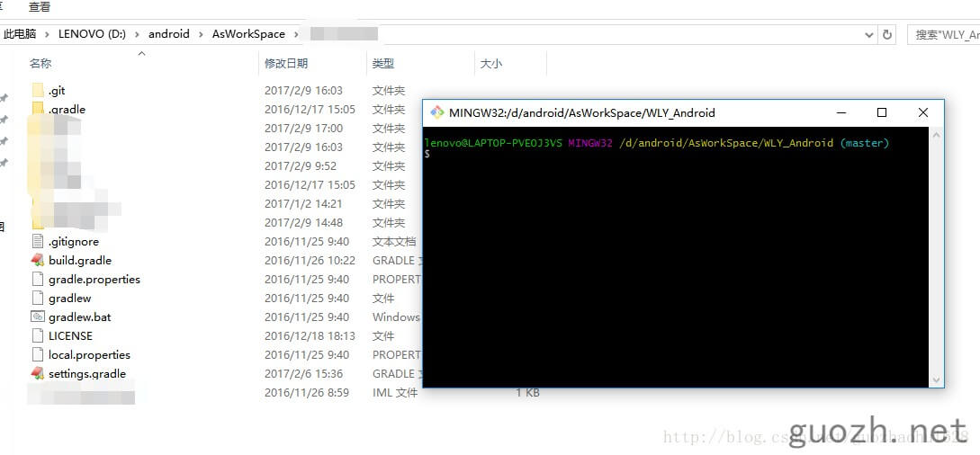Viewport: 980px width, 455px height.
Task: Go to AsWorkSpace in the breadcrumb
Action: pos(248,34)
